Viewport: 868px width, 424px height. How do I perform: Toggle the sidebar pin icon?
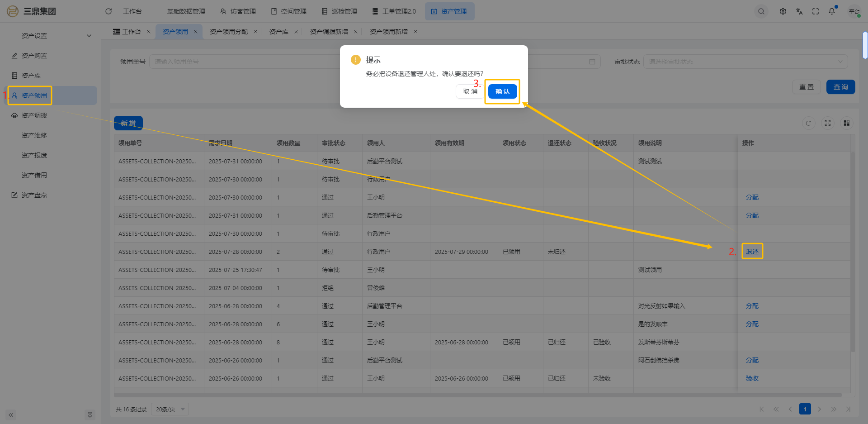(90, 414)
